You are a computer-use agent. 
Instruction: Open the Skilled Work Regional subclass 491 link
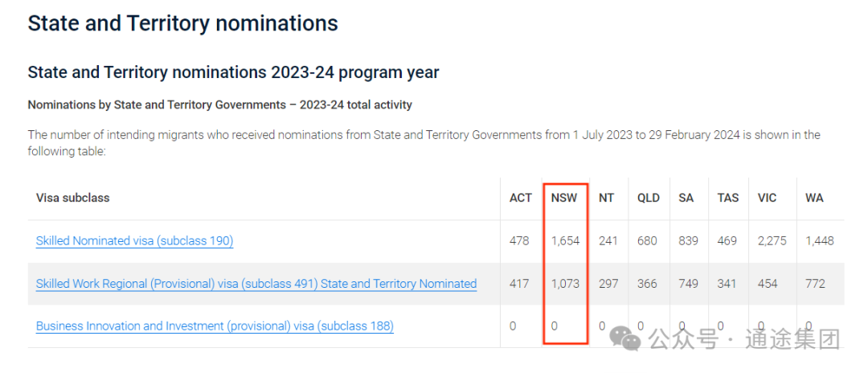[x=256, y=284]
